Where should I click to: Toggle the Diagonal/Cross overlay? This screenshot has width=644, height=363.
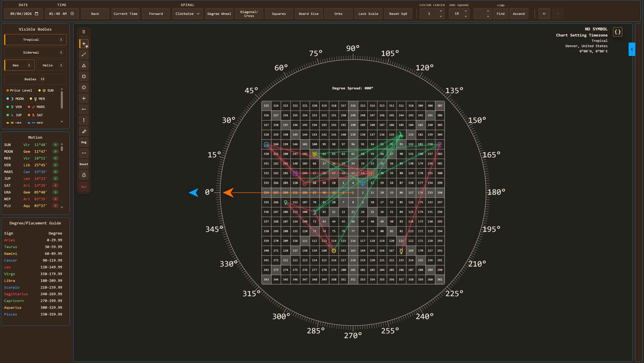coord(249,14)
